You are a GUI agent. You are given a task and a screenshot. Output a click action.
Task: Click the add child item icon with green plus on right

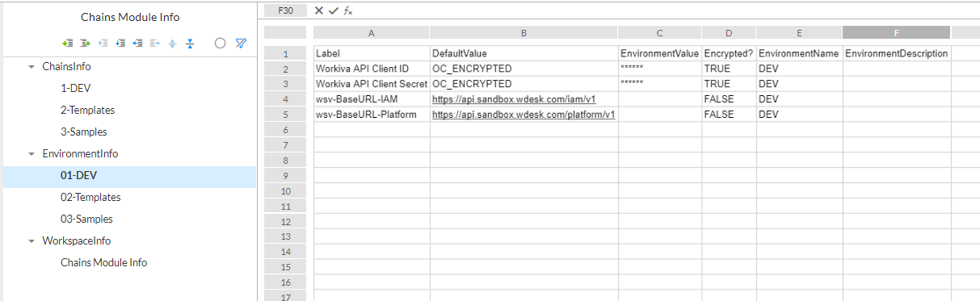[85, 44]
